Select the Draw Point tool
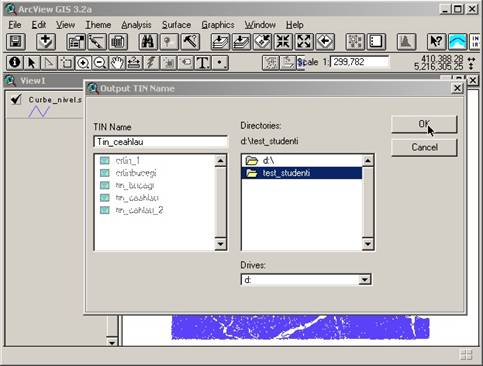This screenshot has width=483, height=366. point(220,63)
